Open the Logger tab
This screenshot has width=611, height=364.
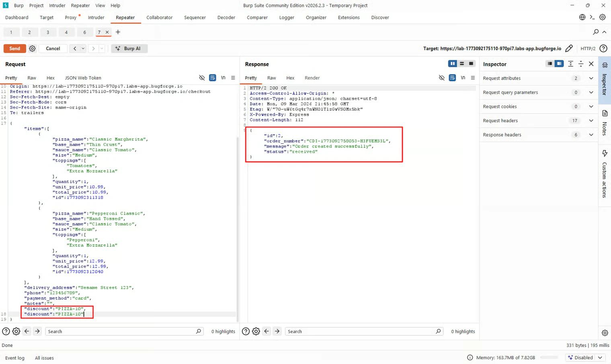tap(287, 18)
